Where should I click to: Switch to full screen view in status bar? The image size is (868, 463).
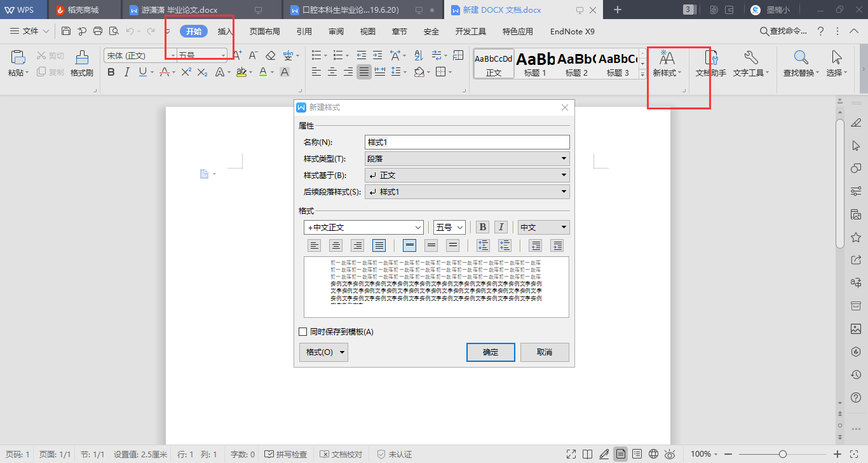[571, 454]
